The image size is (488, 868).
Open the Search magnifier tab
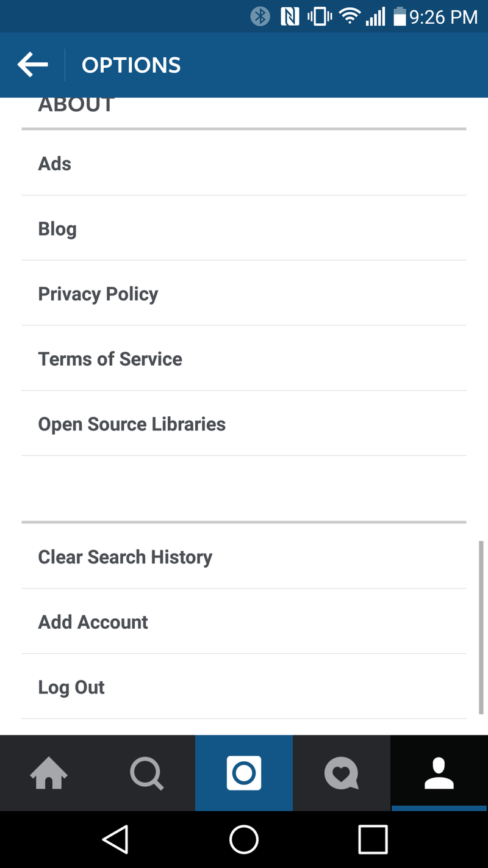coord(146,773)
